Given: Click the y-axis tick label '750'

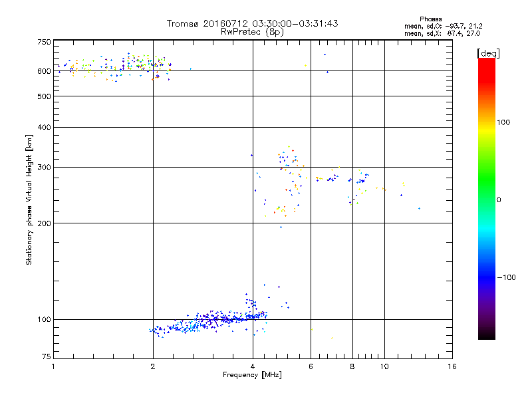Looking at the screenshot, I should point(44,43).
